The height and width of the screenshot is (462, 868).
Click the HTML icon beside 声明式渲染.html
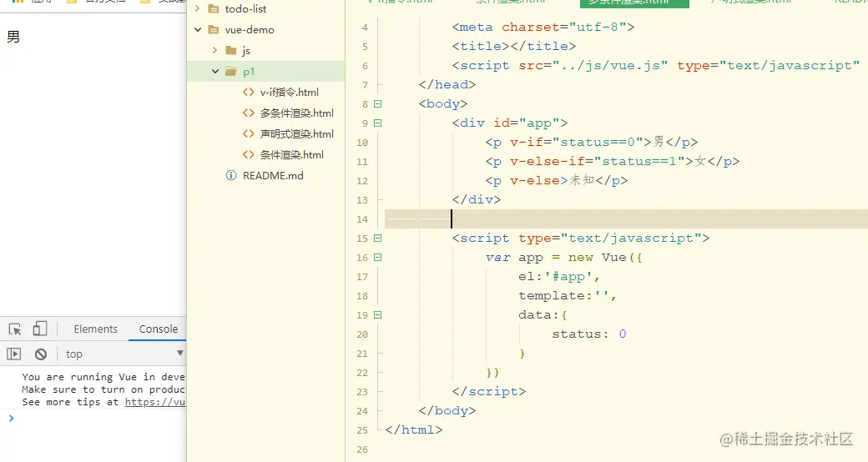[249, 134]
